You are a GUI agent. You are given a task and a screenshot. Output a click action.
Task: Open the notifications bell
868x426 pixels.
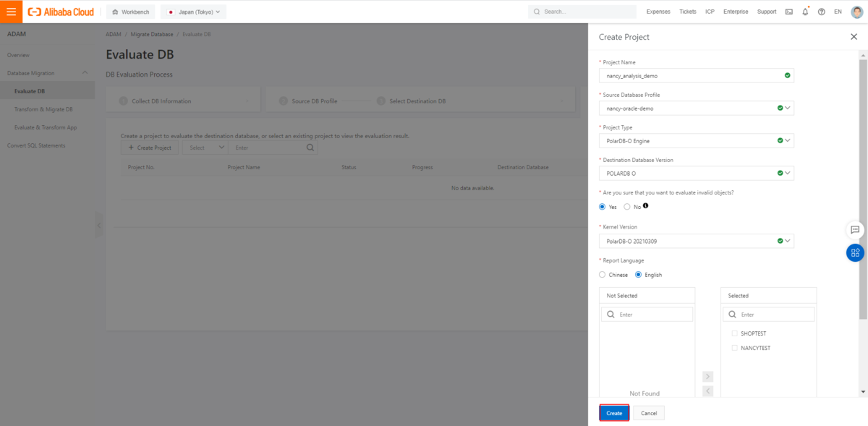pyautogui.click(x=805, y=12)
